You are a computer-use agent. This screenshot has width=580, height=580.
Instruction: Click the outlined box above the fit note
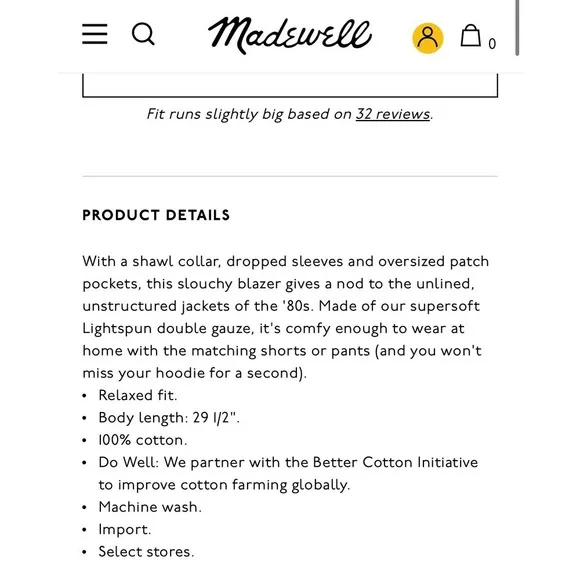(290, 85)
